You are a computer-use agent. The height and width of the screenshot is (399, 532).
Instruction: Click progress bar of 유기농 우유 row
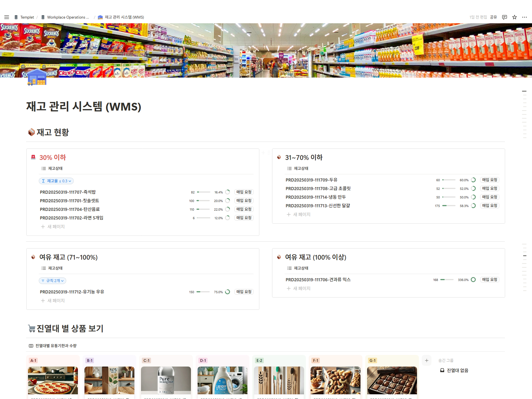(203, 292)
